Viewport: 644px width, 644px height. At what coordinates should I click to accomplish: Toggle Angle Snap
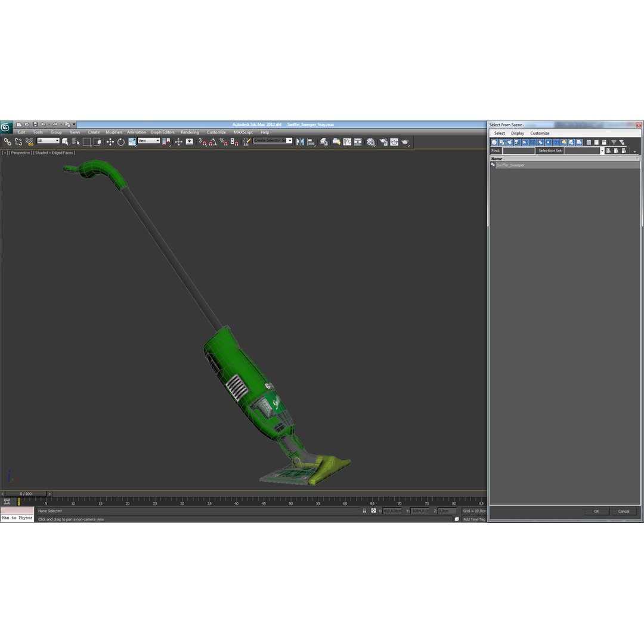coord(213,142)
